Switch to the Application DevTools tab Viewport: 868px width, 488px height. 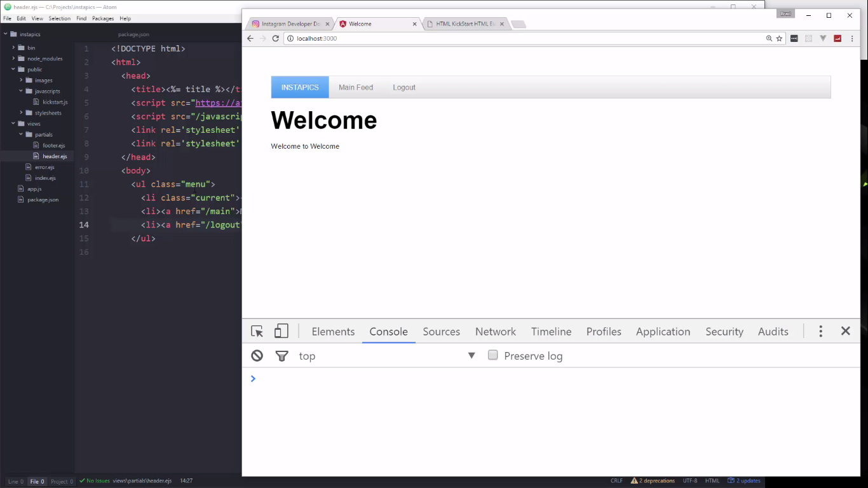tap(663, 332)
